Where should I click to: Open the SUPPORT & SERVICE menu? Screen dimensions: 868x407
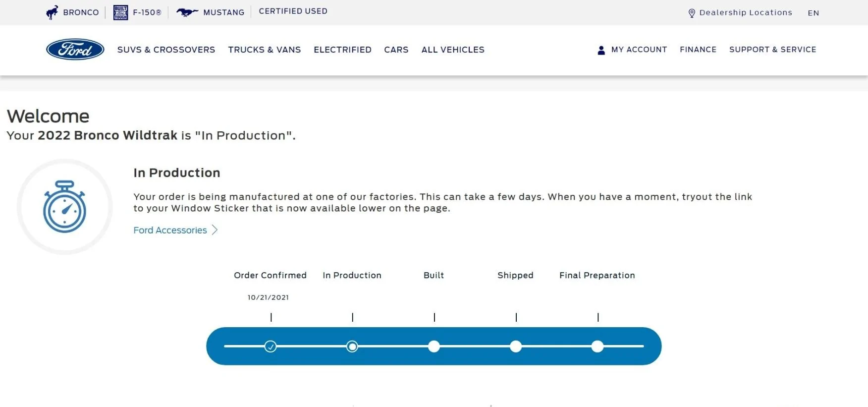[x=772, y=50]
